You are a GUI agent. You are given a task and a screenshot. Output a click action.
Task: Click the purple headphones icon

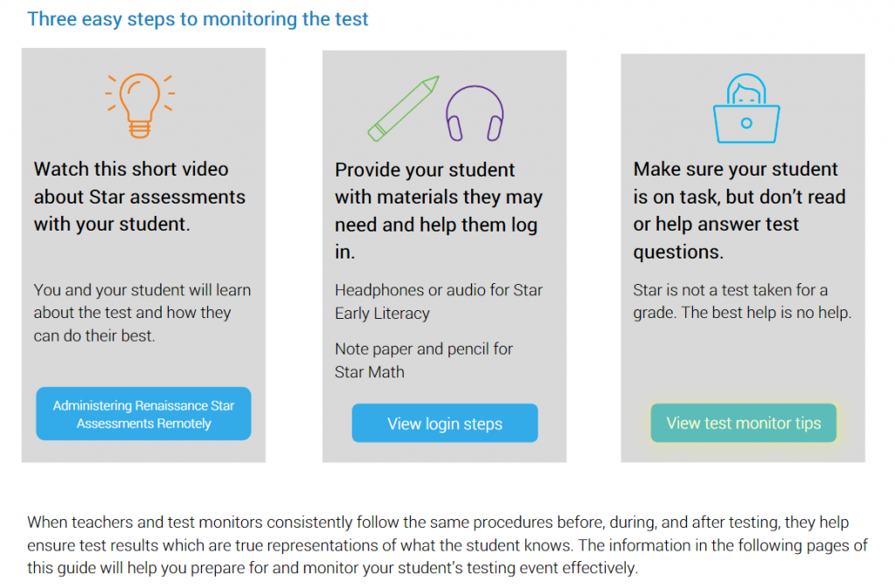(475, 114)
